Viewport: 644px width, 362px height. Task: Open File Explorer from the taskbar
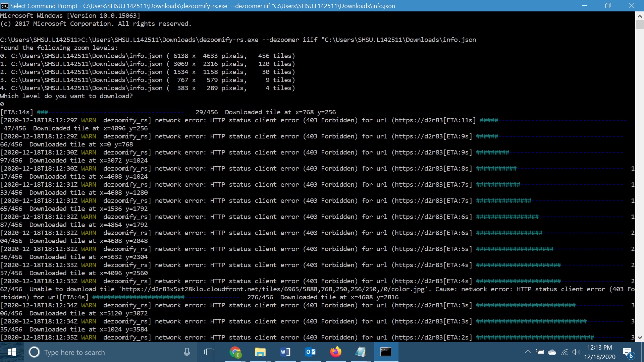260,352
